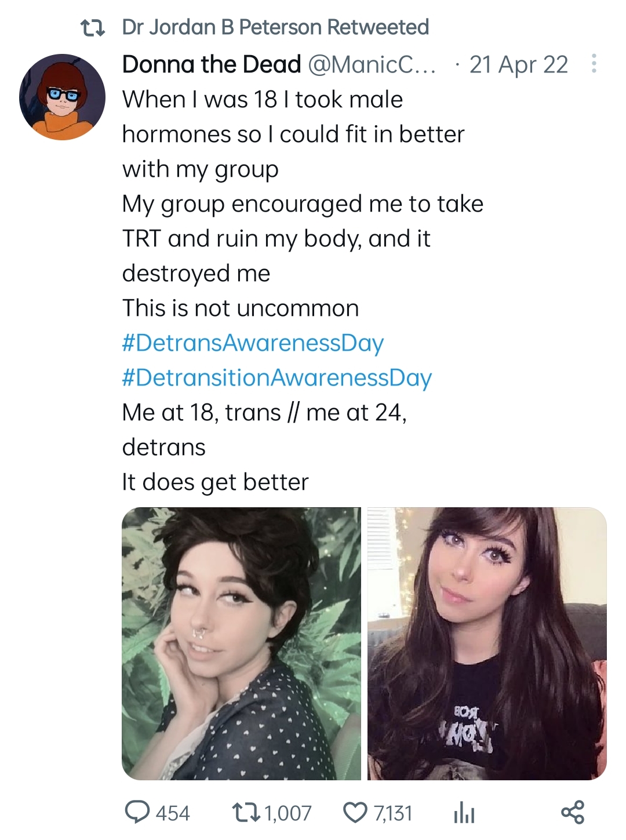626x840 pixels.
Task: Open Dr Jordan B Peterson Retweeted label
Action: pos(275,27)
